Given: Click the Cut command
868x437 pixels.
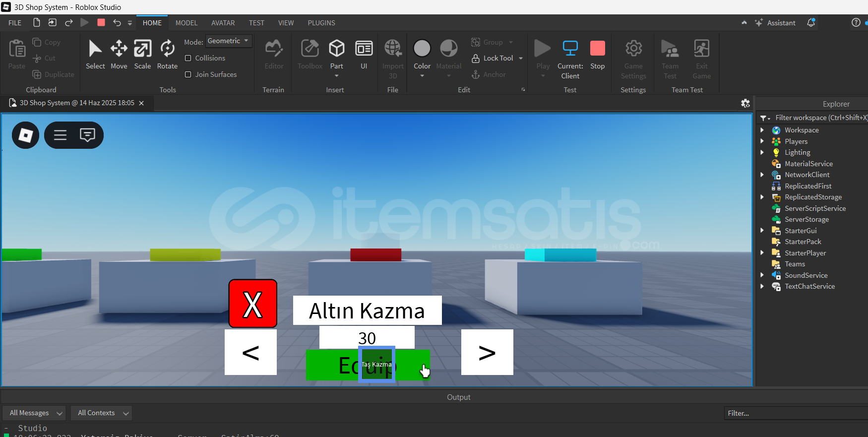Looking at the screenshot, I should (x=44, y=58).
